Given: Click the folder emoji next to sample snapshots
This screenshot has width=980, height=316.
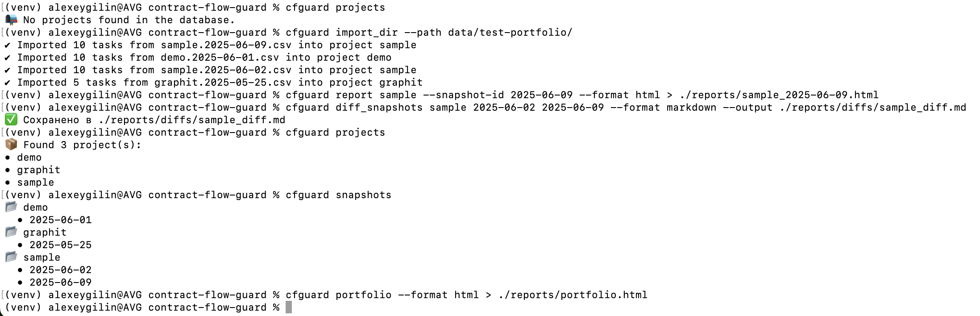Looking at the screenshot, I should tap(11, 257).
